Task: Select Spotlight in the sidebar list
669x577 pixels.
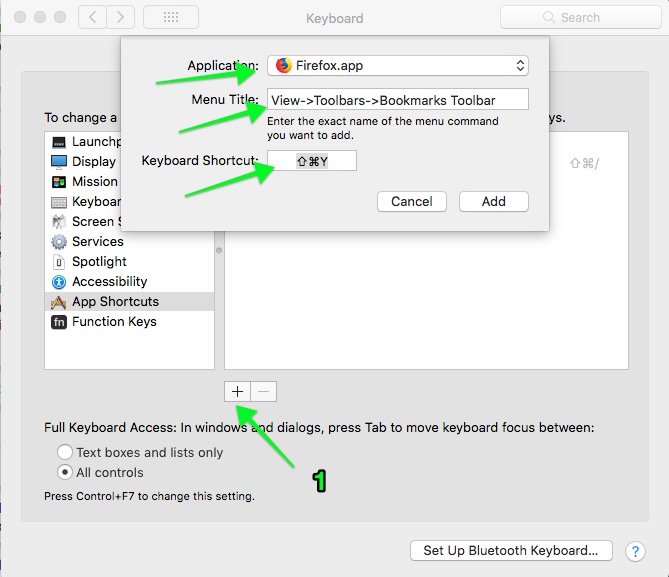Action: (129, 262)
